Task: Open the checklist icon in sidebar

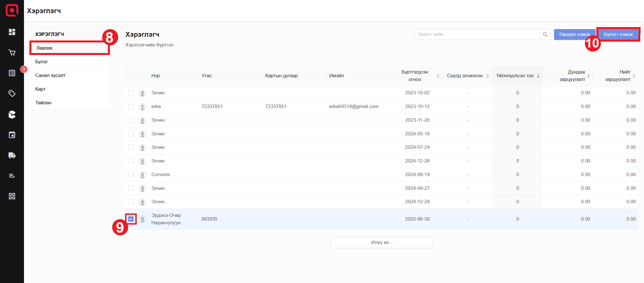Action: coord(12,176)
